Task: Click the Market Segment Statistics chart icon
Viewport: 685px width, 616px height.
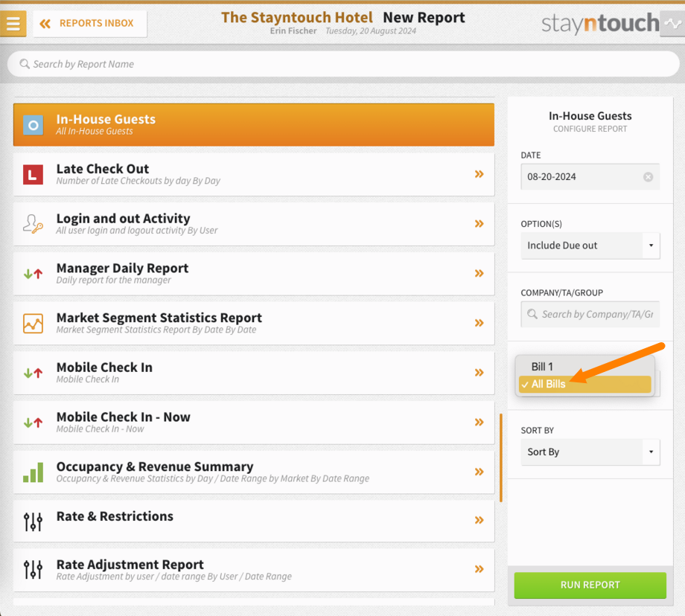Action: [34, 324]
